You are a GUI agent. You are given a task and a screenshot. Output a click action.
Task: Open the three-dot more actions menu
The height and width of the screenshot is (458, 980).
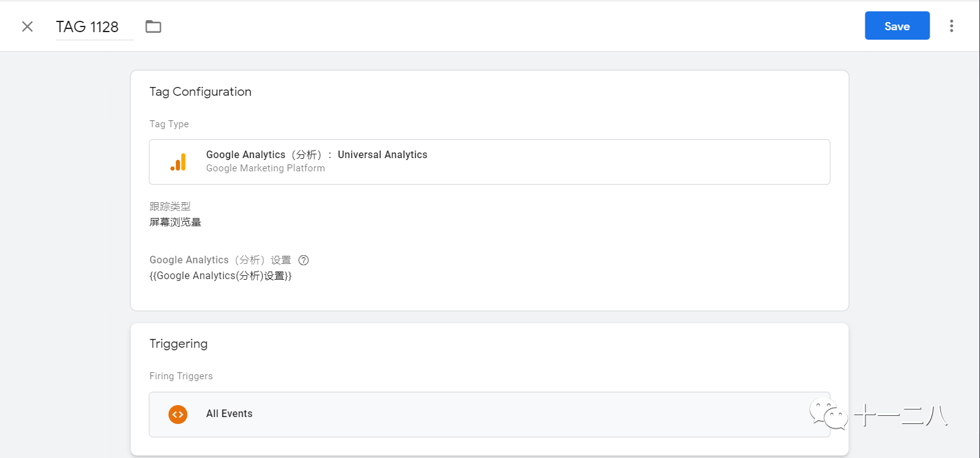pos(952,26)
